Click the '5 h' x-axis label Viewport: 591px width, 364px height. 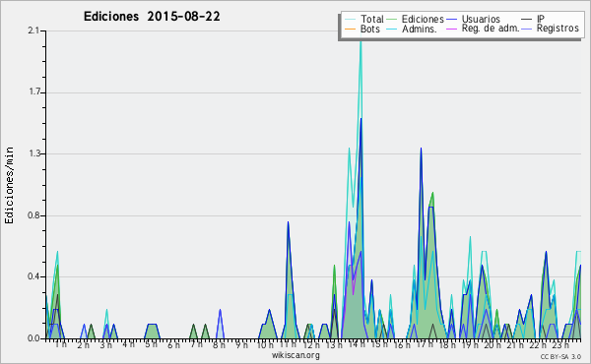pos(151,344)
